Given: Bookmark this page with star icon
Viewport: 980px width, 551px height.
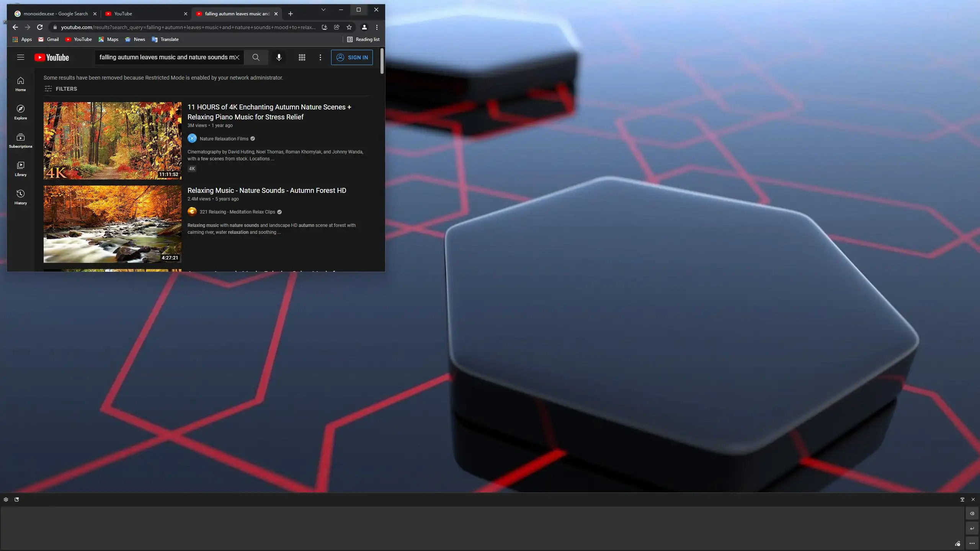Looking at the screenshot, I should click(349, 27).
